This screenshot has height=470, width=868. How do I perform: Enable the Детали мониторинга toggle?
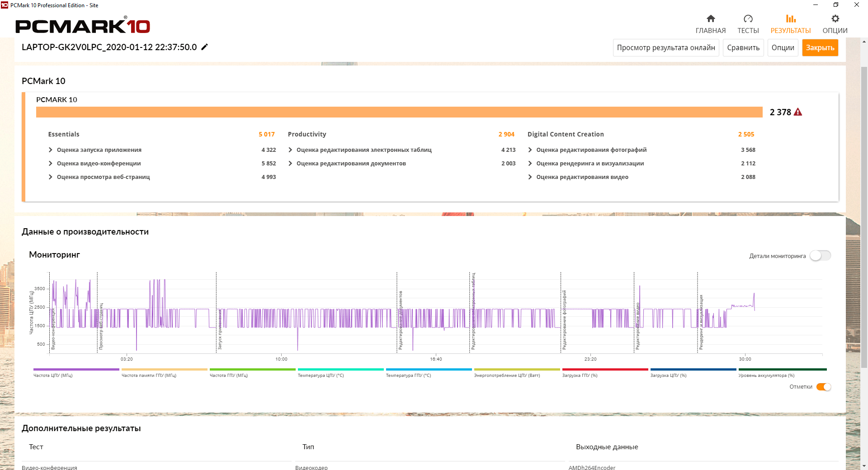[820, 256]
